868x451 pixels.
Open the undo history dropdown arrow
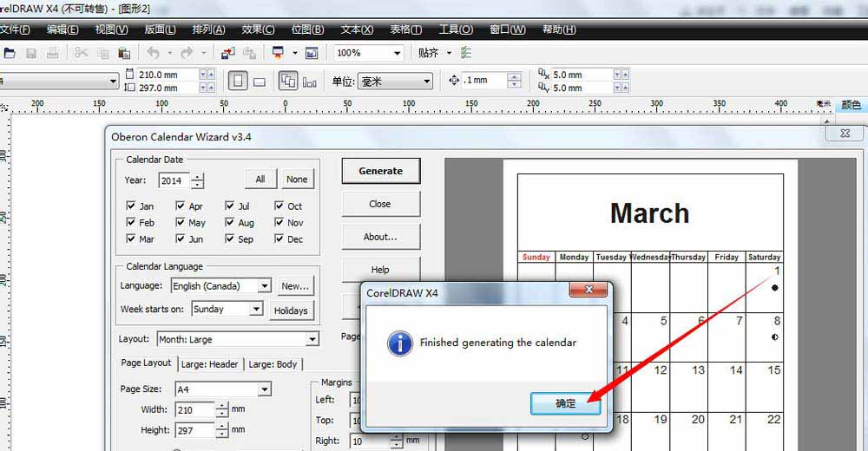(169, 53)
